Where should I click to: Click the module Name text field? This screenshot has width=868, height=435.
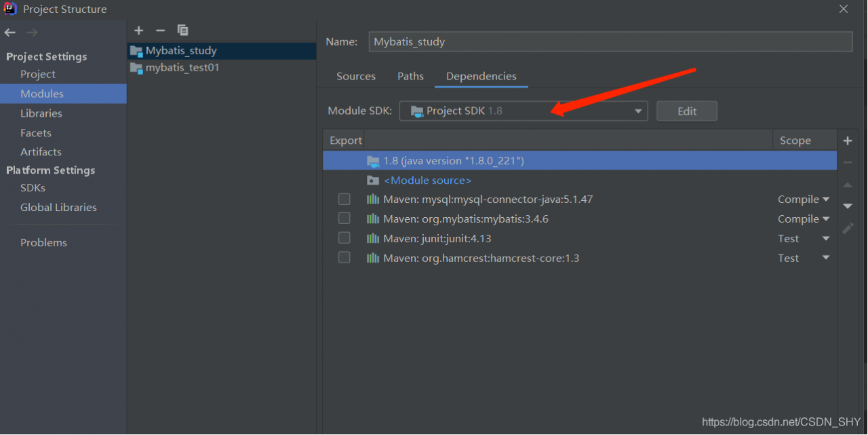pos(610,42)
